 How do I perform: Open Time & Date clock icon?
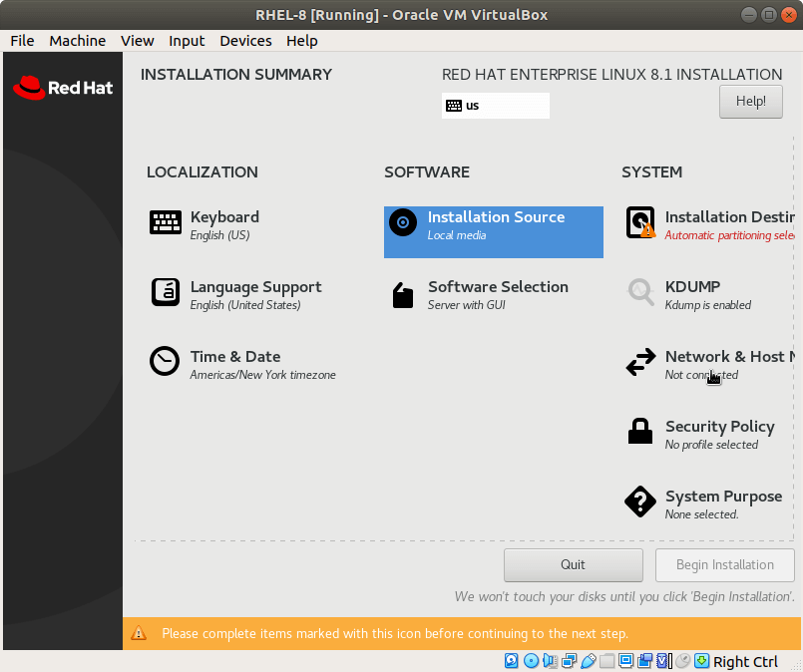[x=166, y=361]
